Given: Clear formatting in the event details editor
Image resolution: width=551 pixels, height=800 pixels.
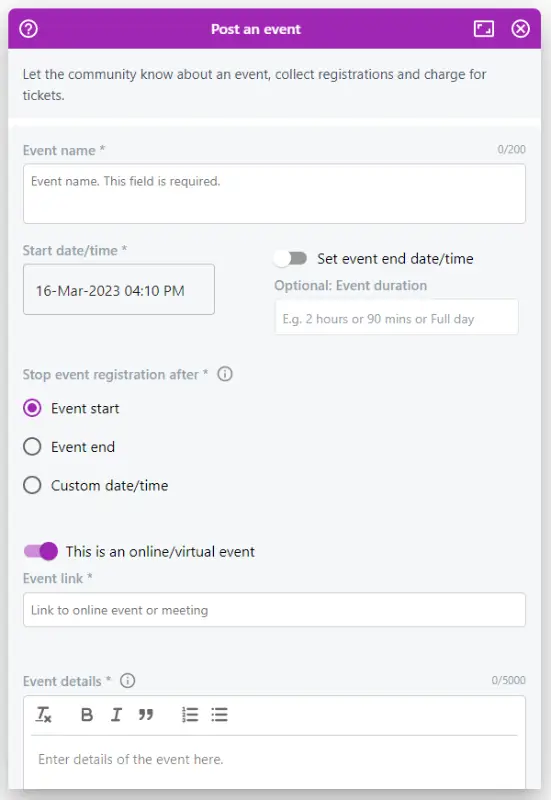Looking at the screenshot, I should (43, 714).
